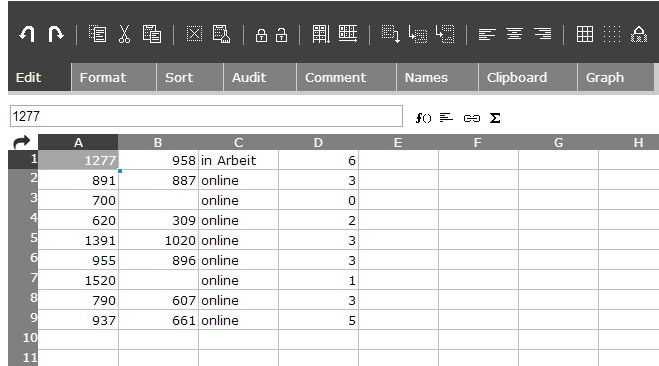The height and width of the screenshot is (366, 659).
Task: Lock the cell with closed padlock
Action: point(261,35)
